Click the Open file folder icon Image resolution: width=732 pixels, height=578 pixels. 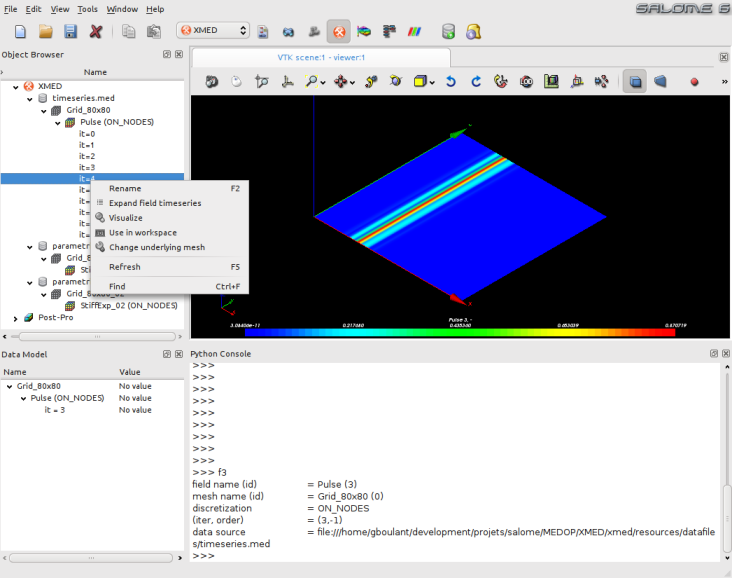[x=45, y=31]
